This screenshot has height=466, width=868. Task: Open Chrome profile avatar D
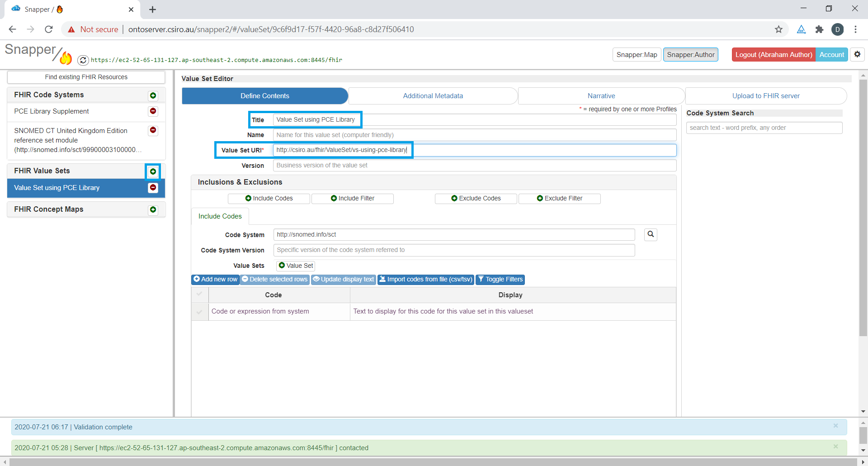[x=837, y=29]
